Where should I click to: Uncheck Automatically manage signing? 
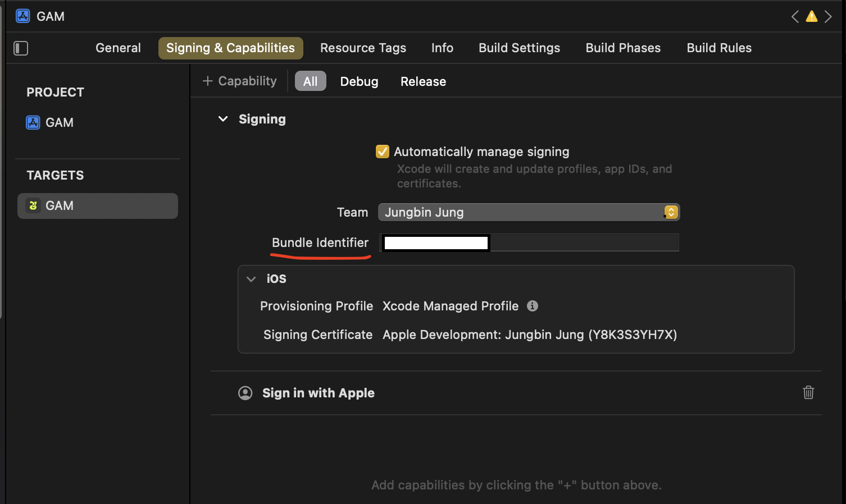(383, 152)
